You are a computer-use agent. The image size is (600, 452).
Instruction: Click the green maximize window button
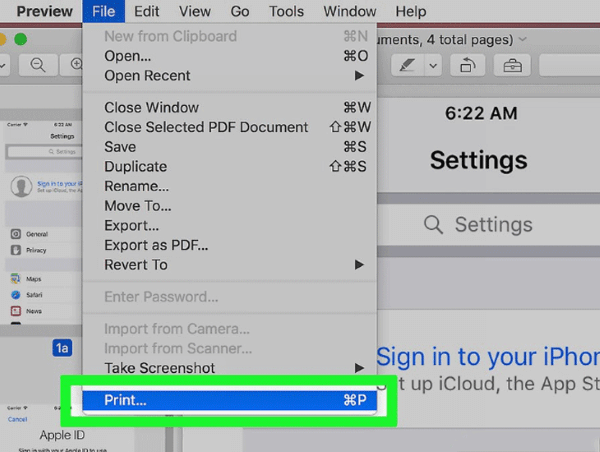(x=20, y=39)
